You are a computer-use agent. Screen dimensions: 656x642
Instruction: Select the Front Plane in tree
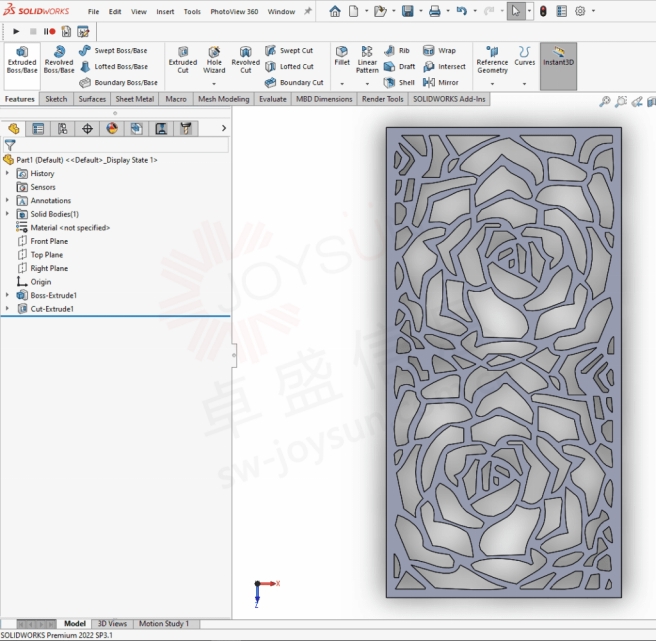click(42, 241)
